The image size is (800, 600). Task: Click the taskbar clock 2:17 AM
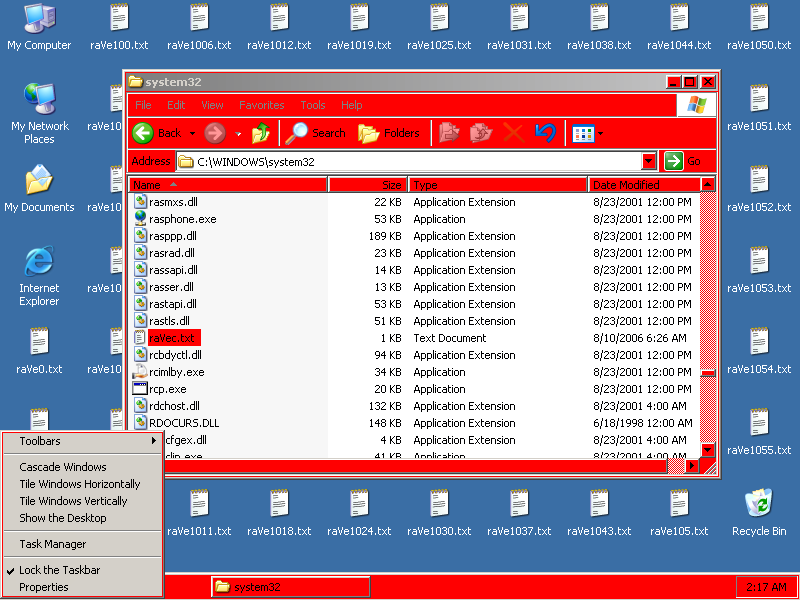(766, 587)
